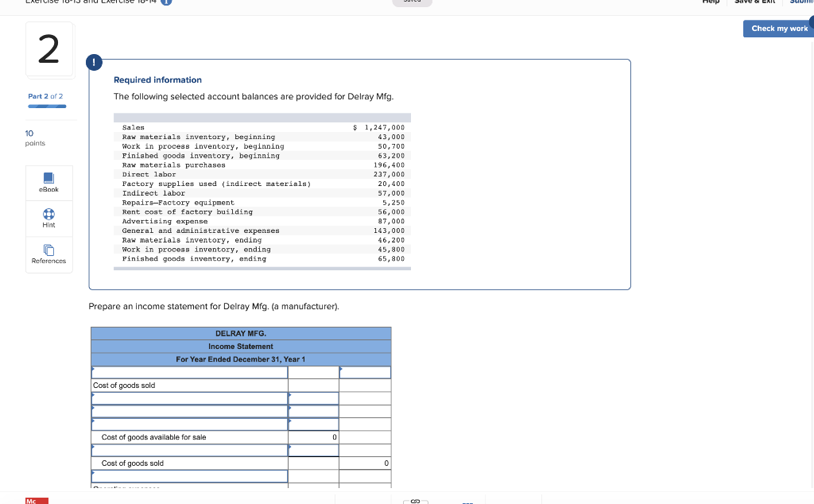Click the Save & Exit option
Viewport: 814px width, 504px height.
tap(754, 2)
